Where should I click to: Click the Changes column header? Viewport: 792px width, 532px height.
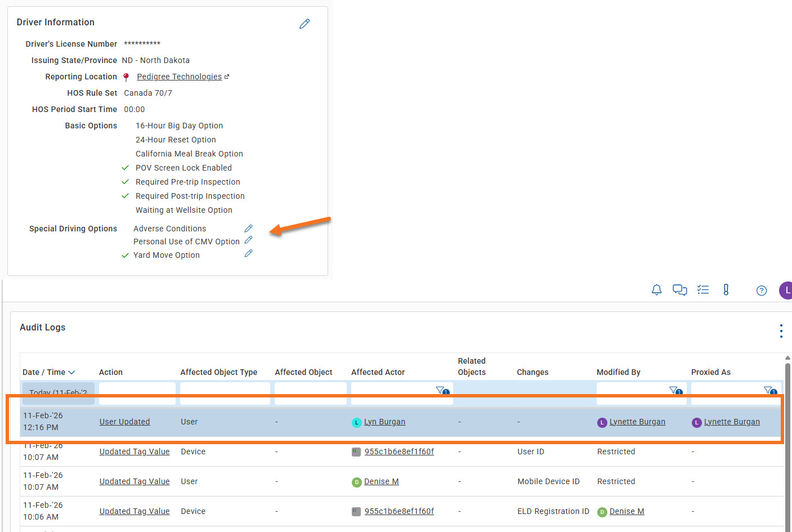pos(533,372)
